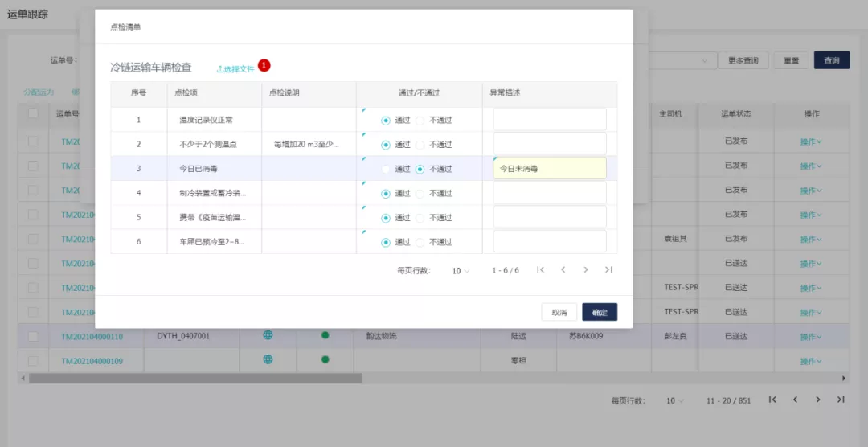The image size is (868, 447).
Task: Go to the dialog's next page
Action: (x=586, y=270)
